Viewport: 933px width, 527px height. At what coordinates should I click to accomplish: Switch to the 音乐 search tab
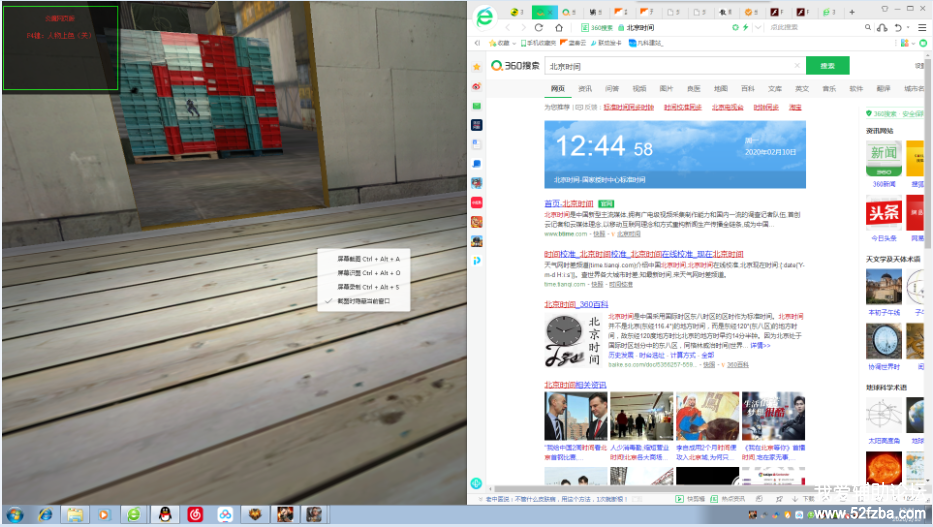coord(829,89)
